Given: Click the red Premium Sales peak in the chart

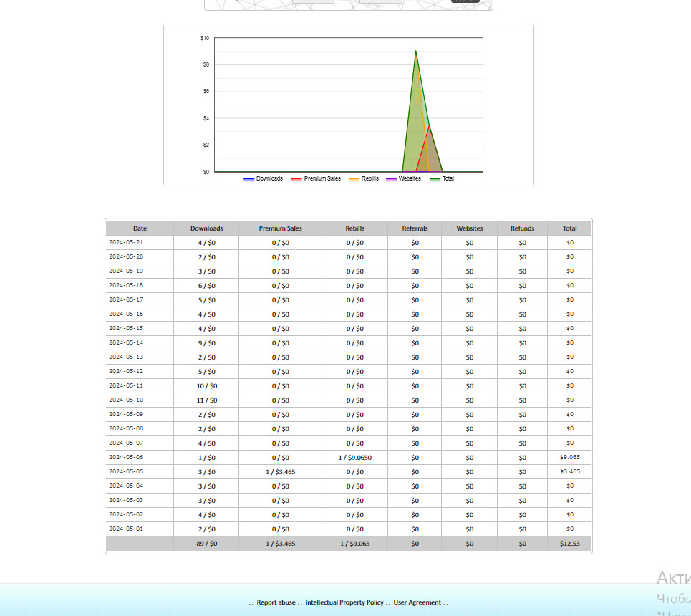Looking at the screenshot, I should (429, 126).
